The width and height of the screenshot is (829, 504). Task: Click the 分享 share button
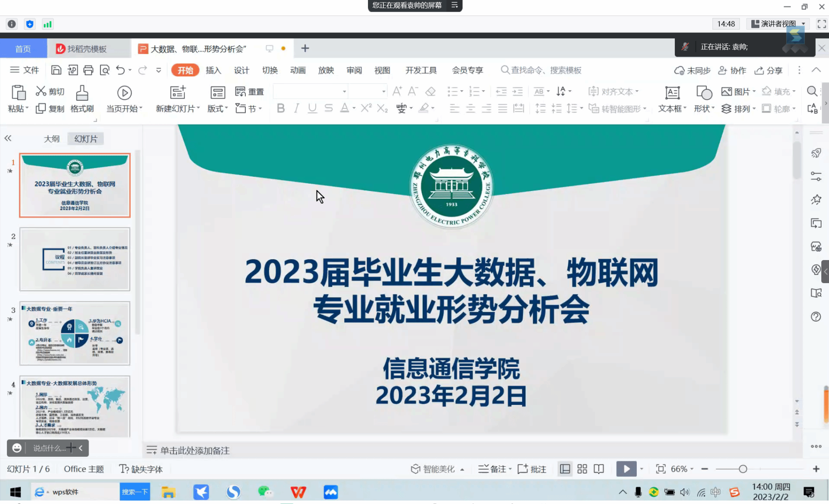(x=768, y=70)
